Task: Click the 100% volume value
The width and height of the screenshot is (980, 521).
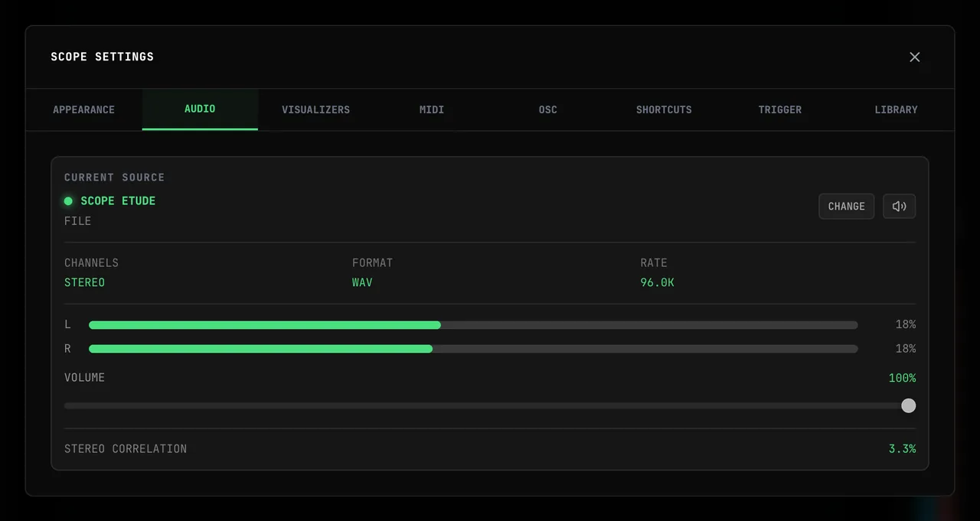Action: pos(902,378)
